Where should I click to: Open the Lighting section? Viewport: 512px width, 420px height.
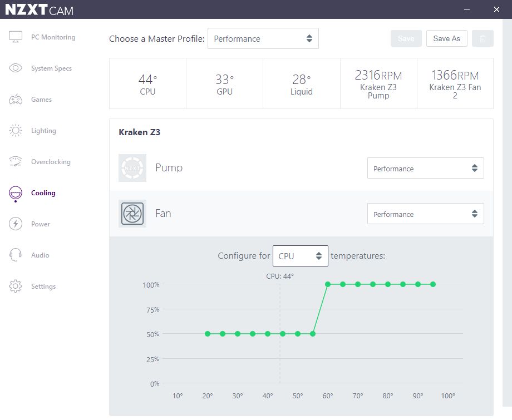pyautogui.click(x=43, y=131)
